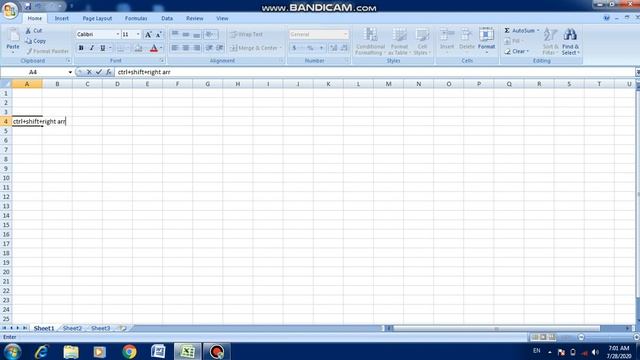Open the Number Format General dropdown
The width and height of the screenshot is (640, 360).
coord(346,34)
